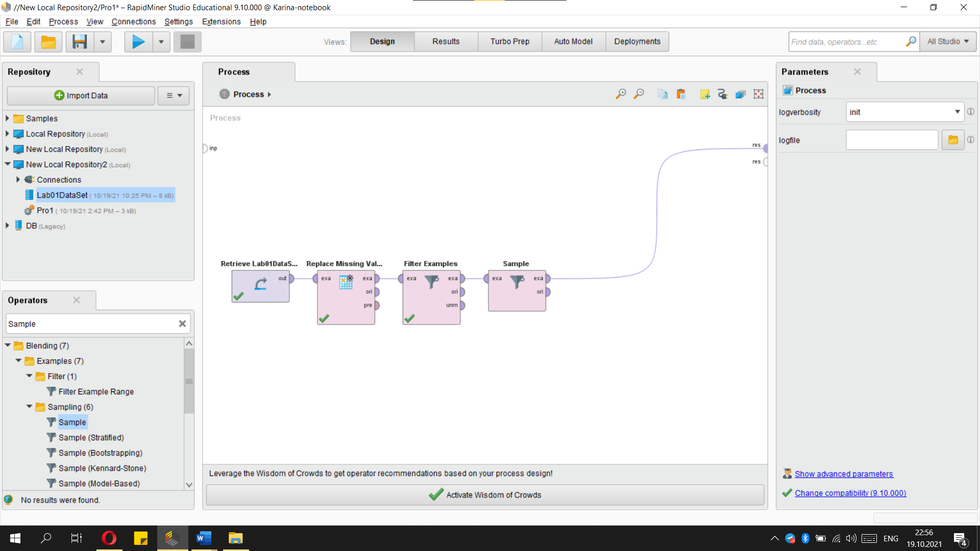Open the Windows Start menu
Screen dimensions: 980x551
coord(15,538)
